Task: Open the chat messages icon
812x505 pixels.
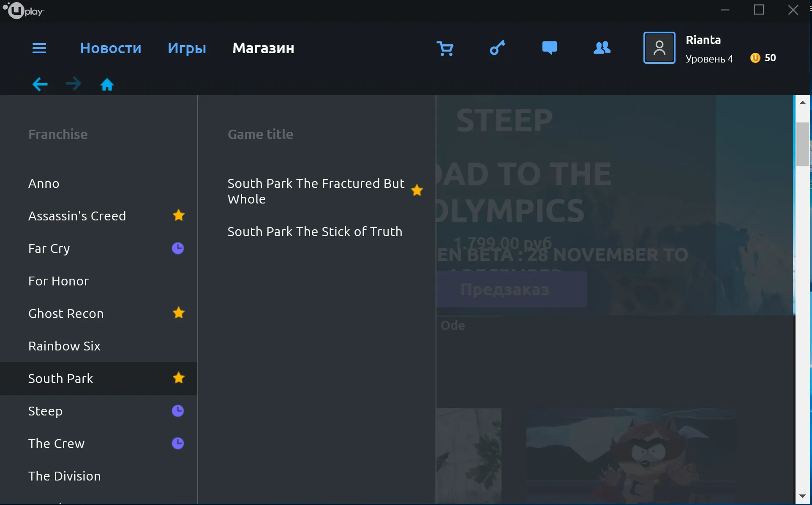Action: point(549,48)
